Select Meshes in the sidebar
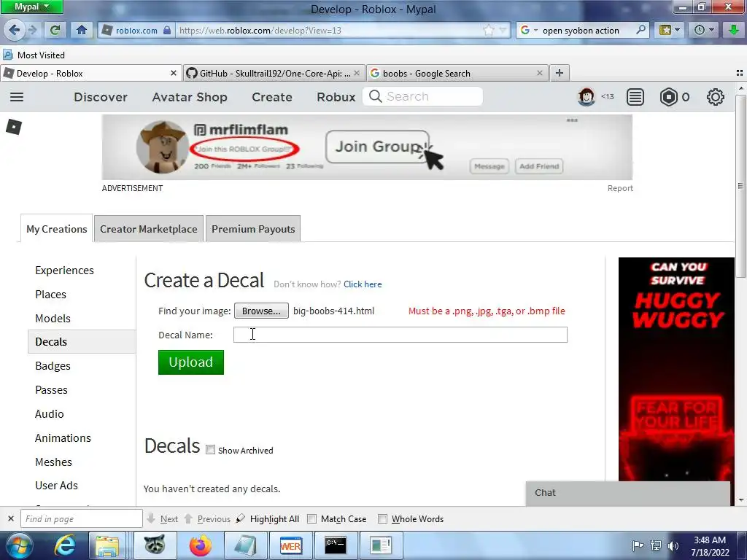 53,462
